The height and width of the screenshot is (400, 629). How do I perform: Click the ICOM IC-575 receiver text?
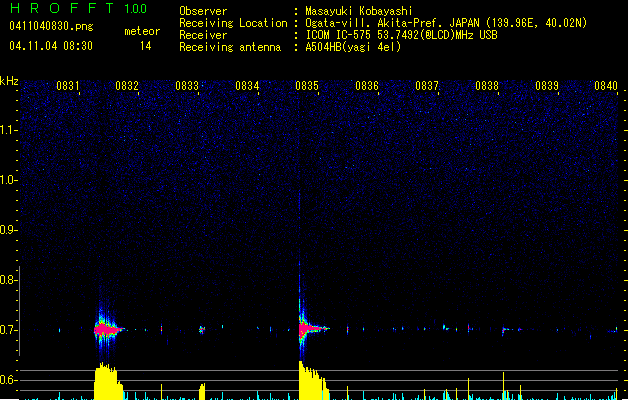(402, 35)
